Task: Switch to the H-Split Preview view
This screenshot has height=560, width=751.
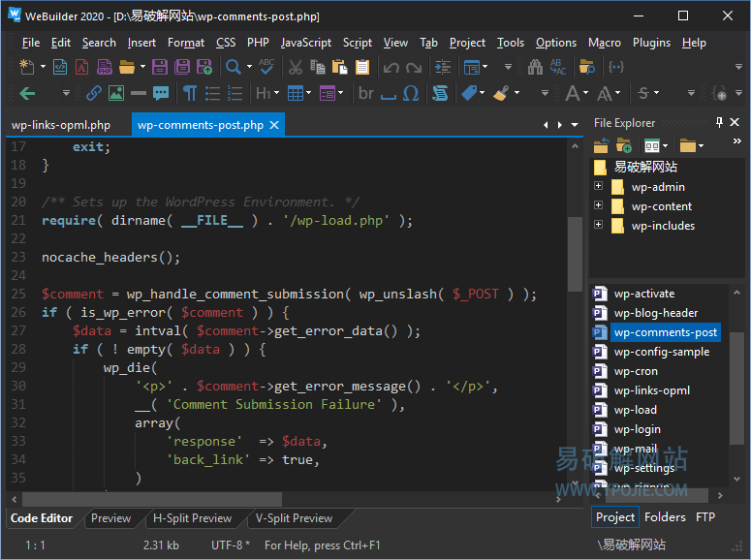Action: tap(192, 518)
